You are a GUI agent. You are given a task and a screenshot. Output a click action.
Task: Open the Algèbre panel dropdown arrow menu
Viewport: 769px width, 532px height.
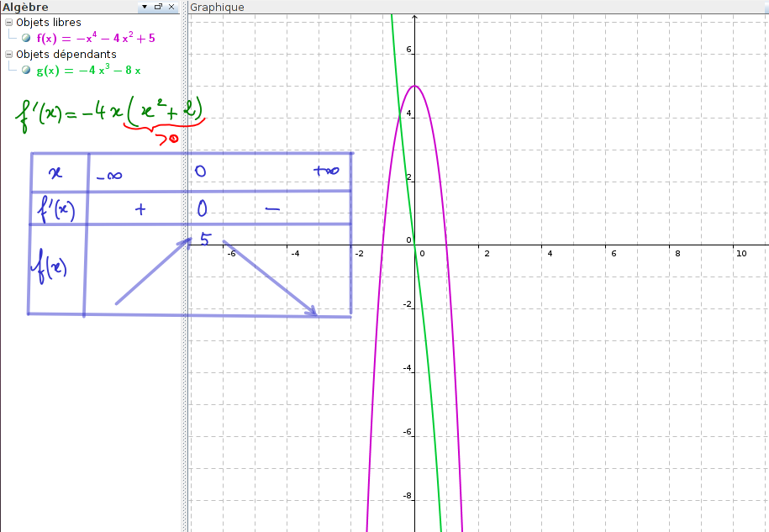click(145, 7)
